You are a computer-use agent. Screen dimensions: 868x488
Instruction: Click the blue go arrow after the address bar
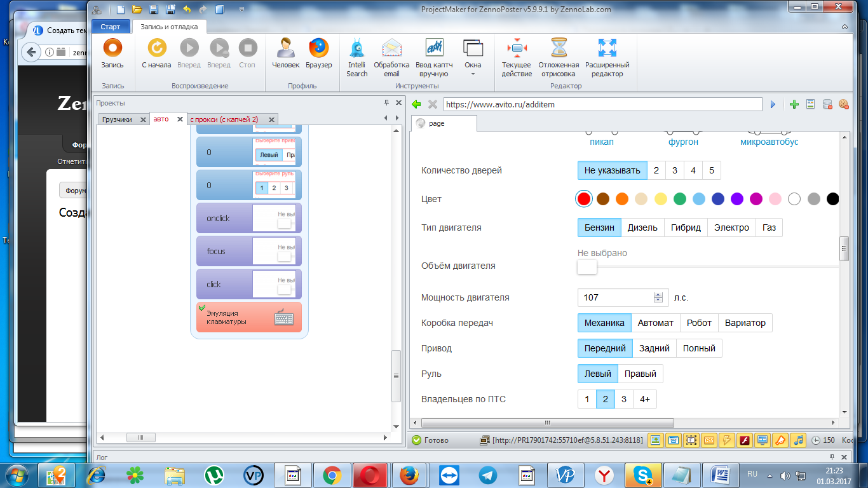click(773, 104)
